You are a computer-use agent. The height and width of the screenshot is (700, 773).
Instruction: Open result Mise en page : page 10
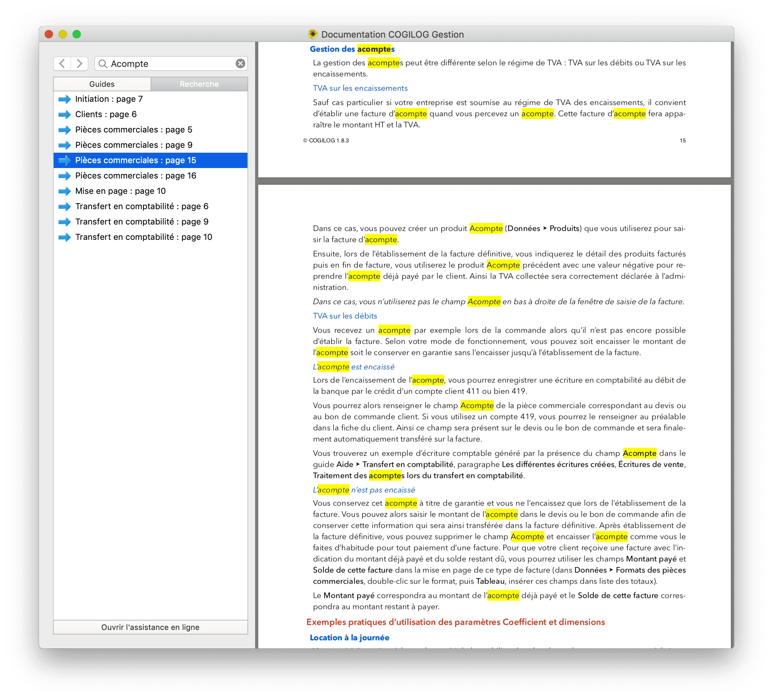pyautogui.click(x=151, y=191)
